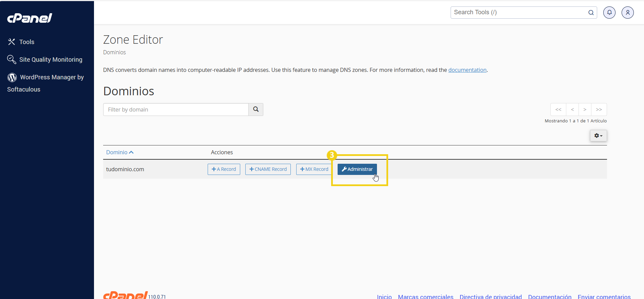Sort by the Dominio column
Image resolution: width=644 pixels, height=299 pixels.
coord(120,152)
